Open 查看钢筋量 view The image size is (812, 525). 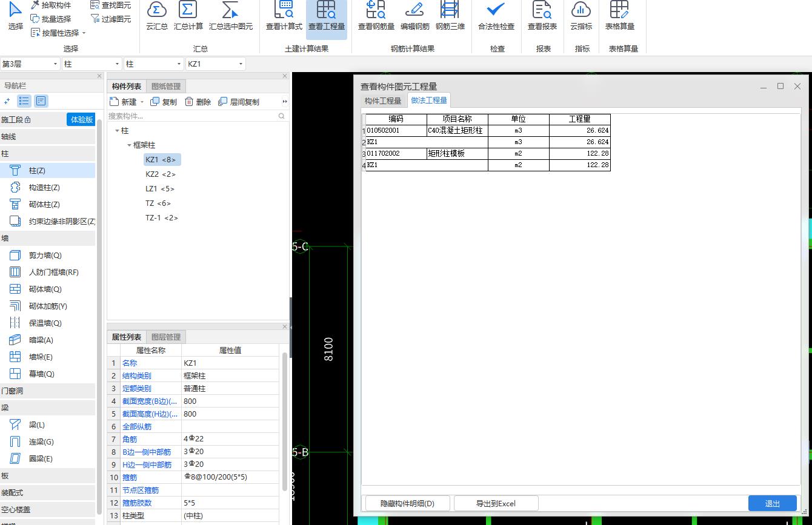[x=376, y=16]
